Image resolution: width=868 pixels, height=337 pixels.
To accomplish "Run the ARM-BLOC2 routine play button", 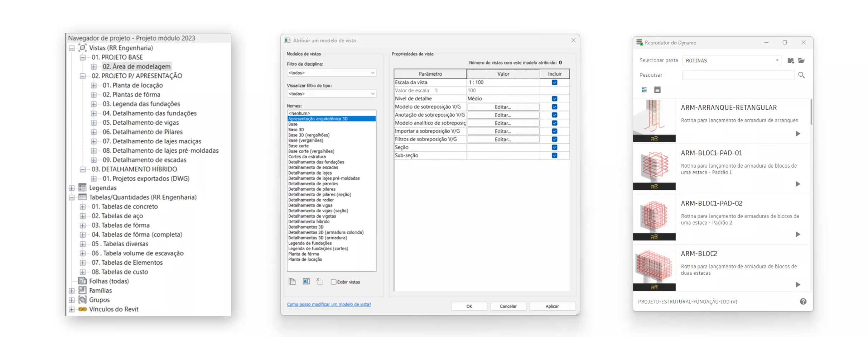I will coord(797,285).
